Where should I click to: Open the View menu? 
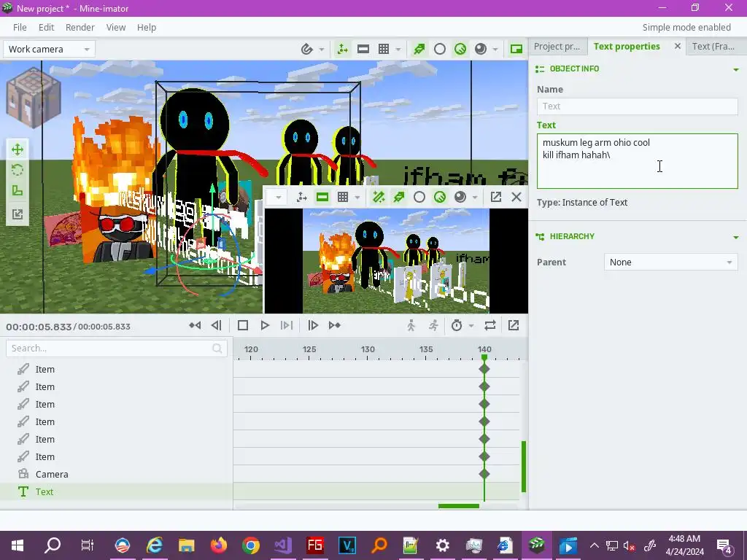click(x=116, y=27)
